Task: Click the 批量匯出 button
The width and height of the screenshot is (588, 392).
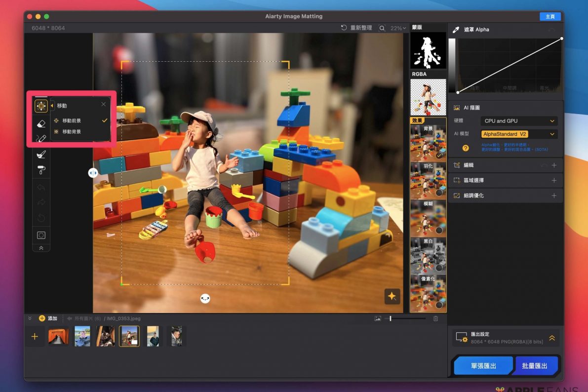Action: coord(535,366)
